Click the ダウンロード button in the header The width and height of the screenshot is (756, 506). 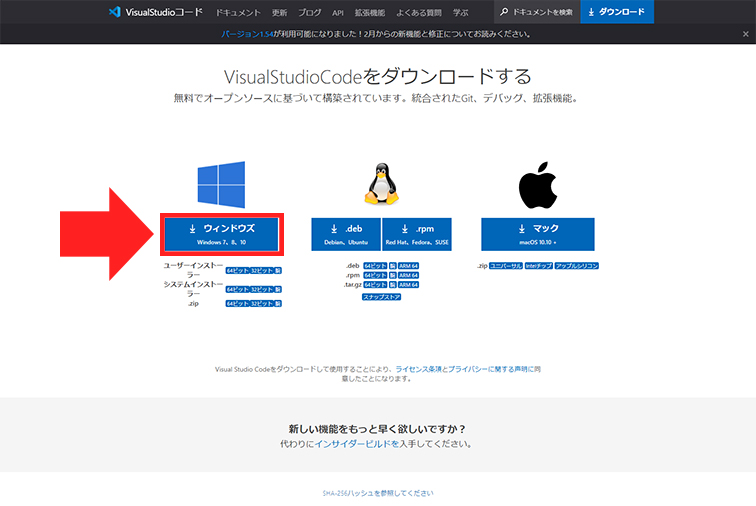pyautogui.click(x=617, y=12)
